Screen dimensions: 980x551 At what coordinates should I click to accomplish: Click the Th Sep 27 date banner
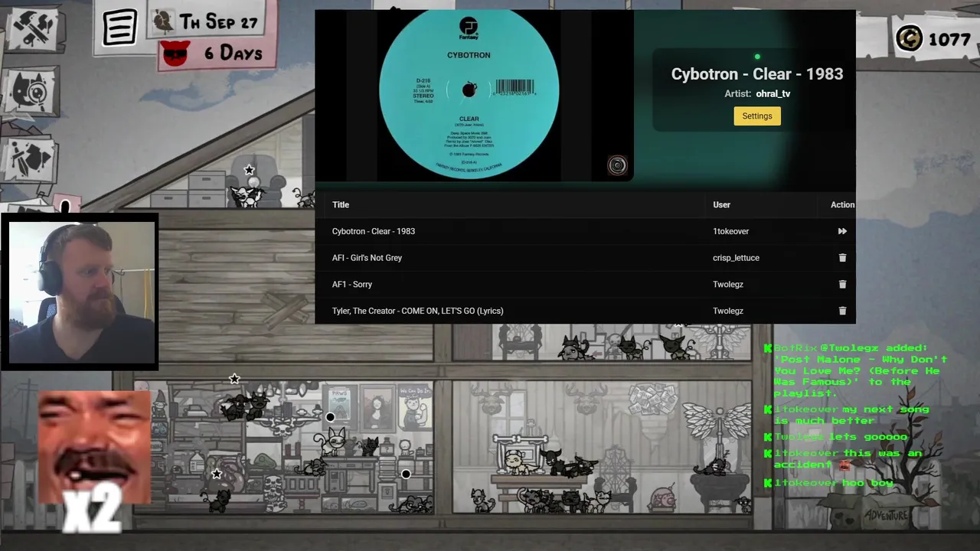point(207,21)
